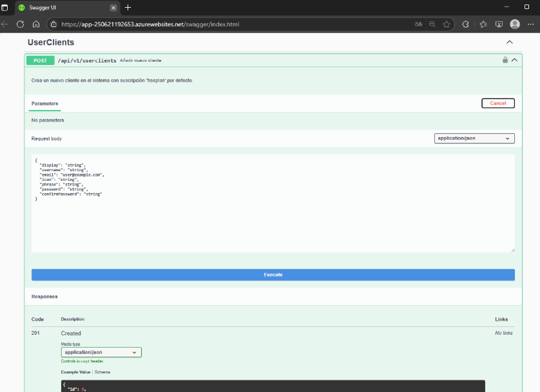Screen dimensions: 540x392
Task: Click the authorization padlock on POST userclients
Action: click(x=505, y=60)
